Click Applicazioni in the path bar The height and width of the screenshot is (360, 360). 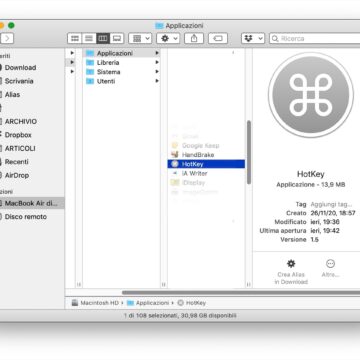(x=148, y=303)
